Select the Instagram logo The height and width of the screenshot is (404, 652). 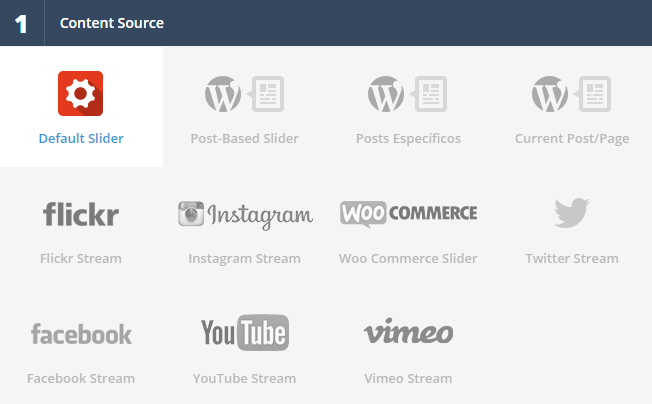[x=245, y=215]
